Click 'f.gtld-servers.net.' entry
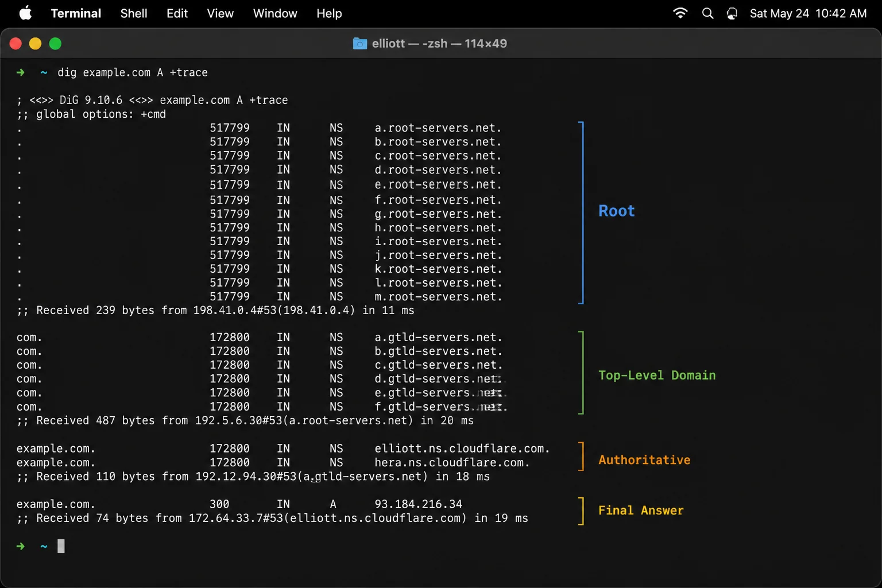882x588 pixels. (440, 406)
